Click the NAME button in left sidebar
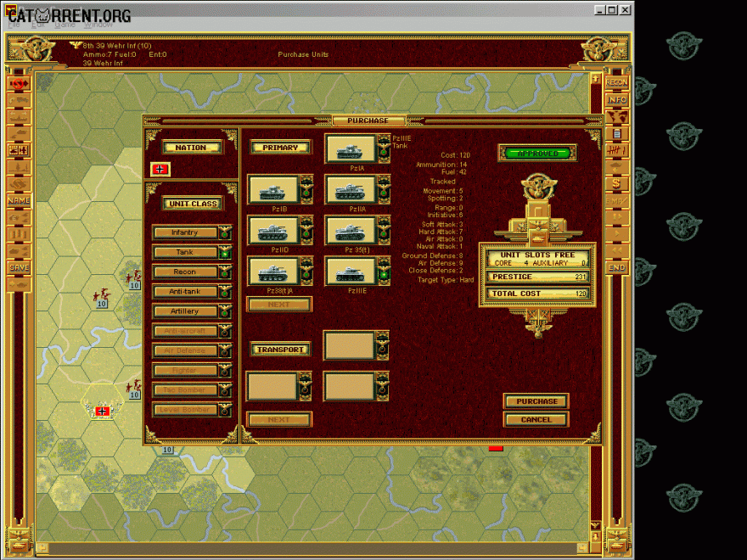Screen dimensions: 747x560 (x=19, y=200)
